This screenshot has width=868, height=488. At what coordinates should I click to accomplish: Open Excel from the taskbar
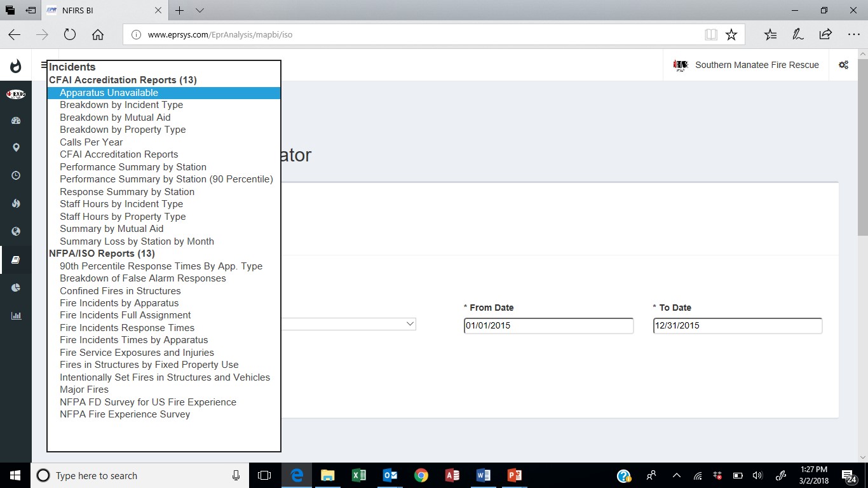coord(358,475)
